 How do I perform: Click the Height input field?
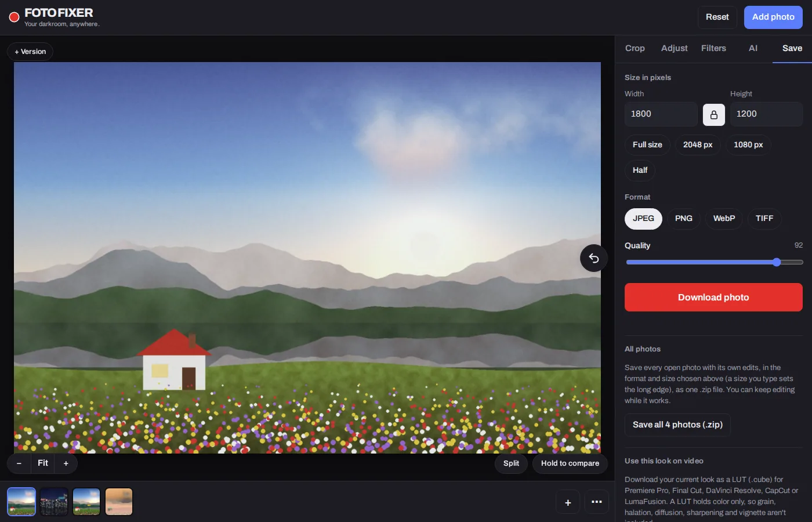pos(766,114)
